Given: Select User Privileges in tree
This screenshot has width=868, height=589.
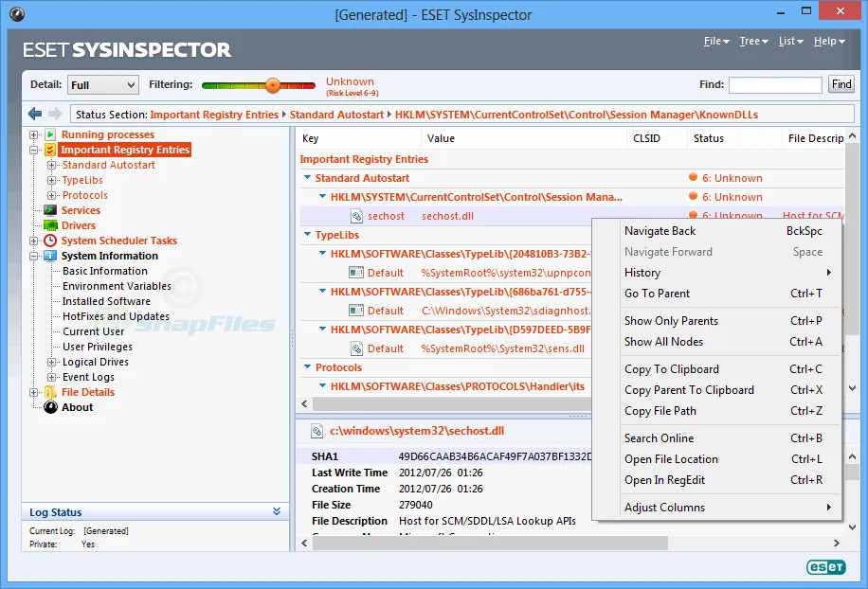Looking at the screenshot, I should pyautogui.click(x=98, y=347).
